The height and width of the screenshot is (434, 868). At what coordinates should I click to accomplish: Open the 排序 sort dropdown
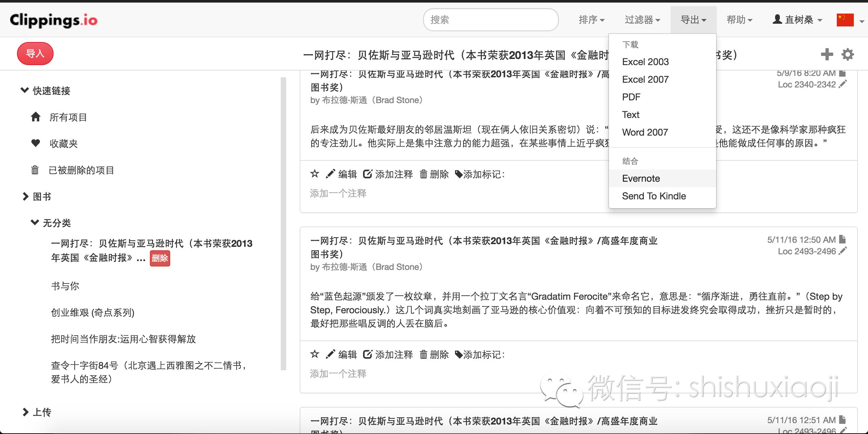point(592,20)
